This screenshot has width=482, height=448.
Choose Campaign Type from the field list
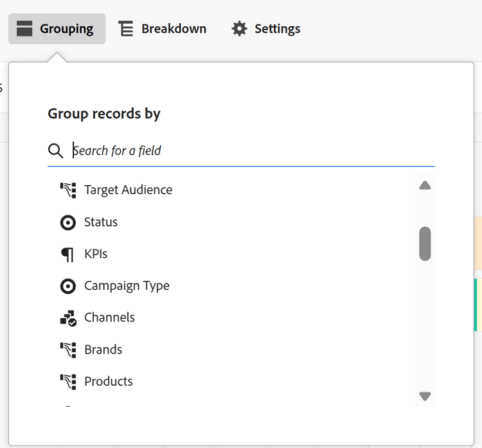coord(127,286)
